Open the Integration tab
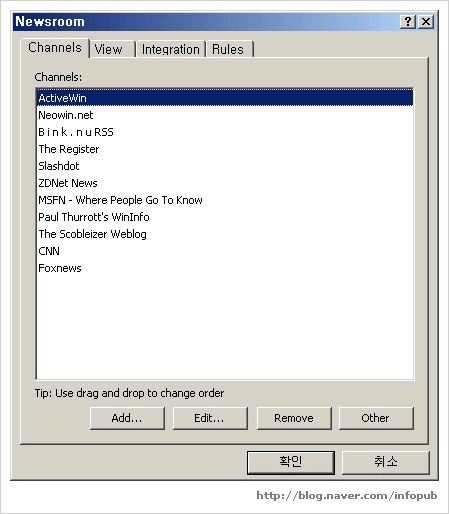This screenshot has width=449, height=514. tap(171, 49)
